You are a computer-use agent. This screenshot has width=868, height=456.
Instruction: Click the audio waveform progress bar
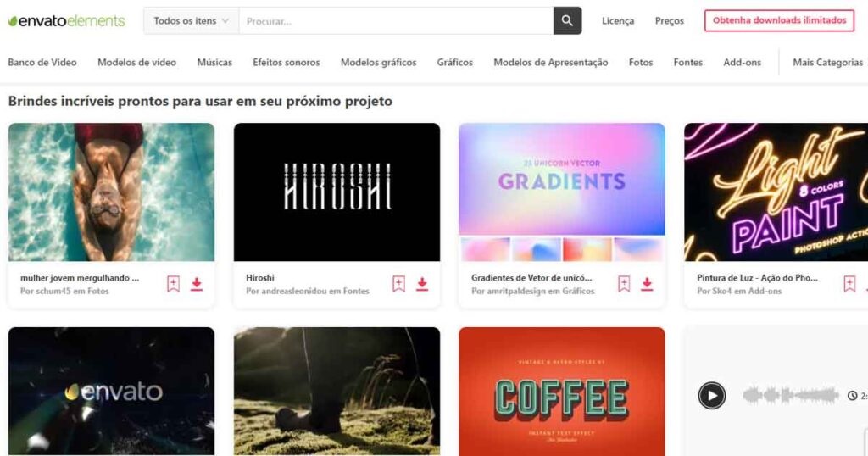click(x=791, y=395)
